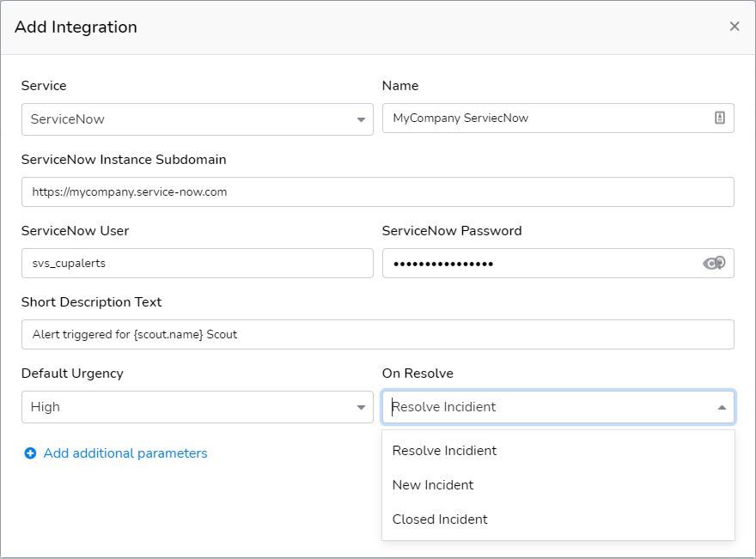Click the On Resolve combo box
Image resolution: width=756 pixels, height=559 pixels.
558,407
